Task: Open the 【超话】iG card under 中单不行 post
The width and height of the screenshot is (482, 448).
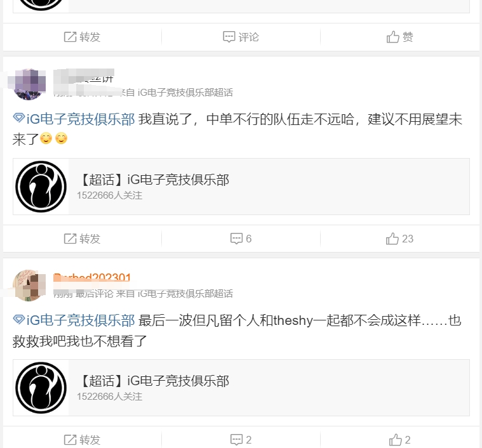Action: [241, 187]
